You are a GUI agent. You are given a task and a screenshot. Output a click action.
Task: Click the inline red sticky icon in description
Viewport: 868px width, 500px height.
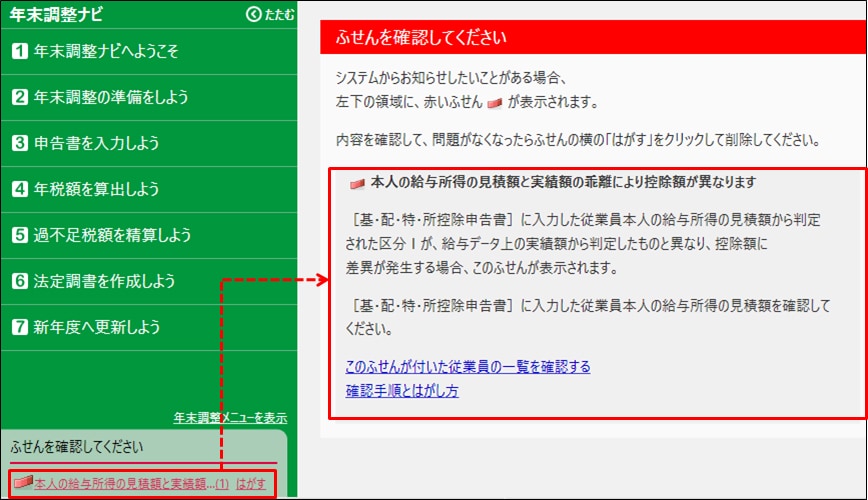(x=493, y=103)
